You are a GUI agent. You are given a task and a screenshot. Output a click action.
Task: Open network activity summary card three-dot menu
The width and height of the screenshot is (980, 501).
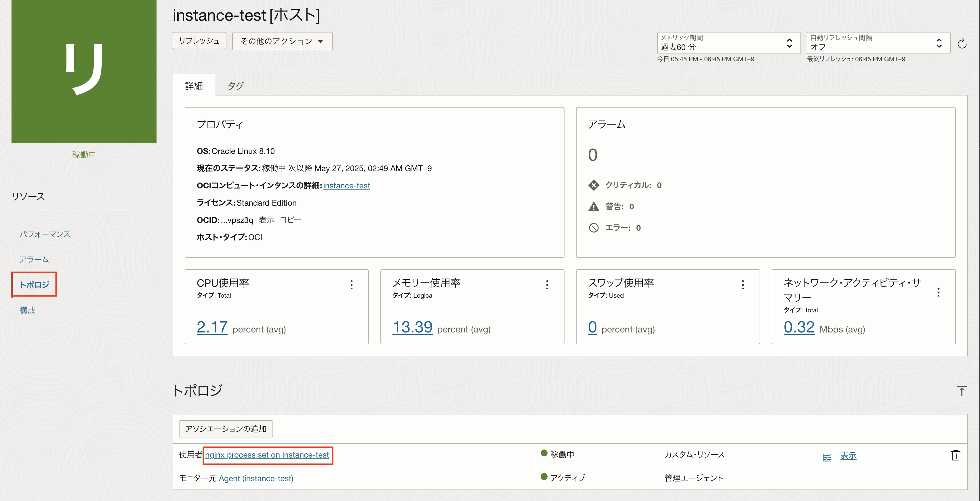pyautogui.click(x=938, y=292)
